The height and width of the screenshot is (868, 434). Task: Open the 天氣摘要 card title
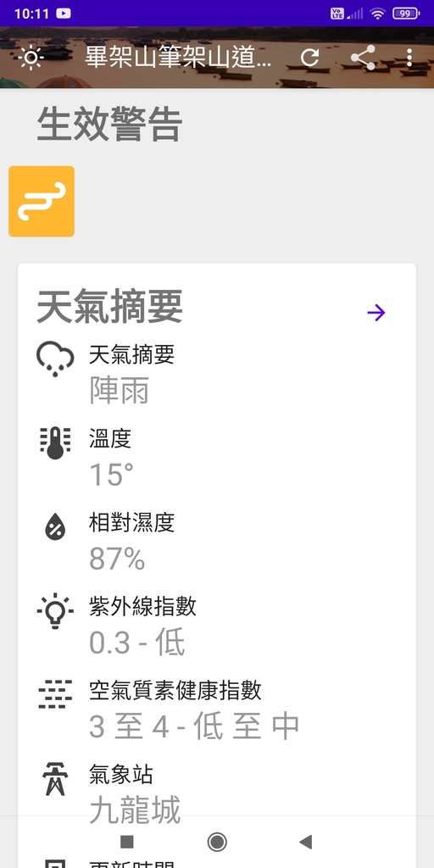tap(109, 307)
